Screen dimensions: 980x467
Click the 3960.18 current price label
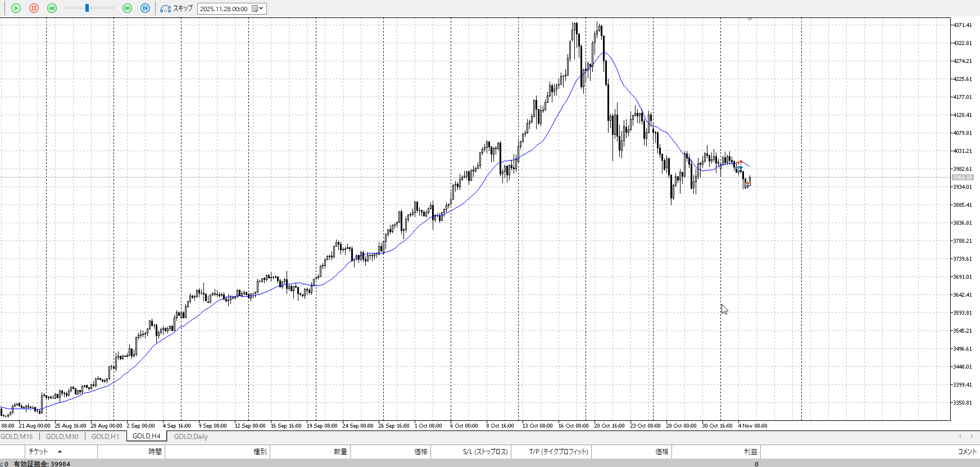click(x=962, y=178)
